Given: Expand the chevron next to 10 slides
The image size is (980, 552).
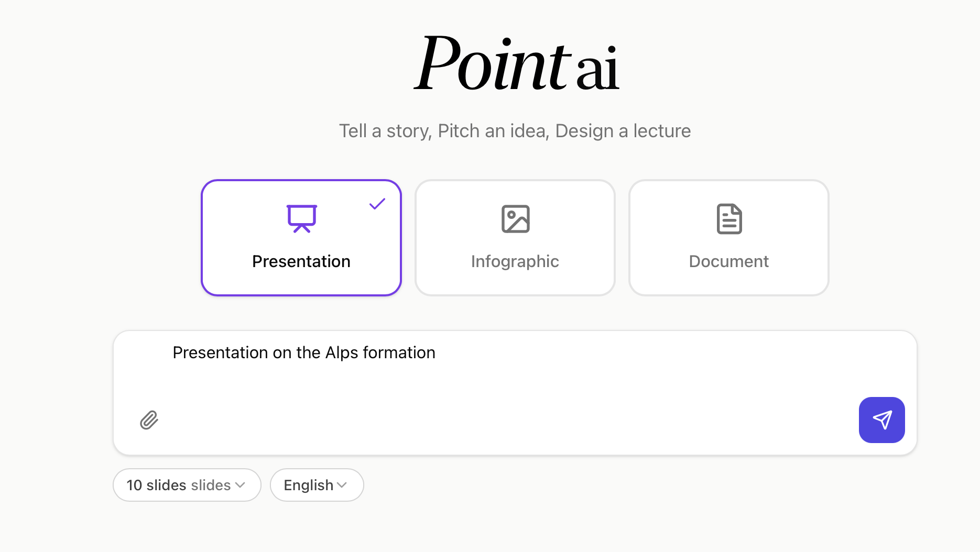Looking at the screenshot, I should pos(241,485).
